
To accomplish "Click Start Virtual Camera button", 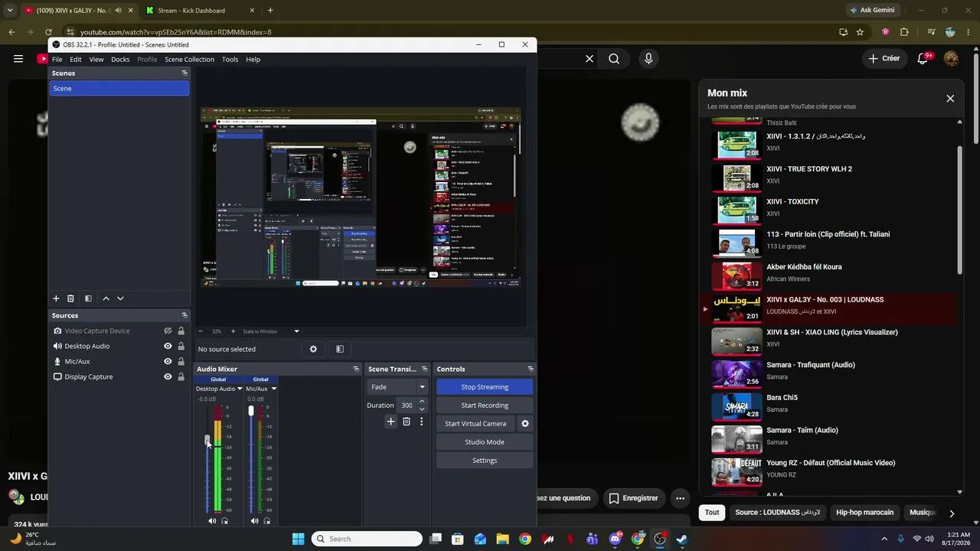I will [475, 423].
